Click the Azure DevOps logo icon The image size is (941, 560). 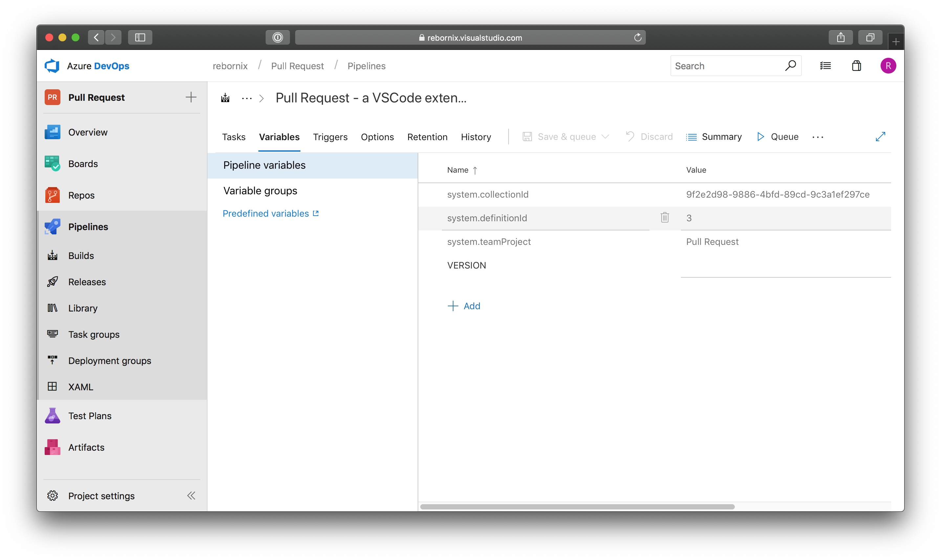tap(52, 66)
